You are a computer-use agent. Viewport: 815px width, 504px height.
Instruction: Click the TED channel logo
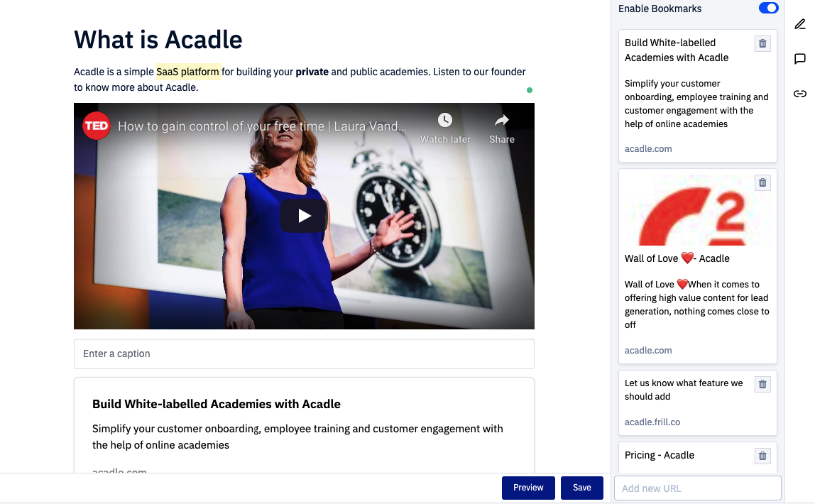[x=96, y=126]
